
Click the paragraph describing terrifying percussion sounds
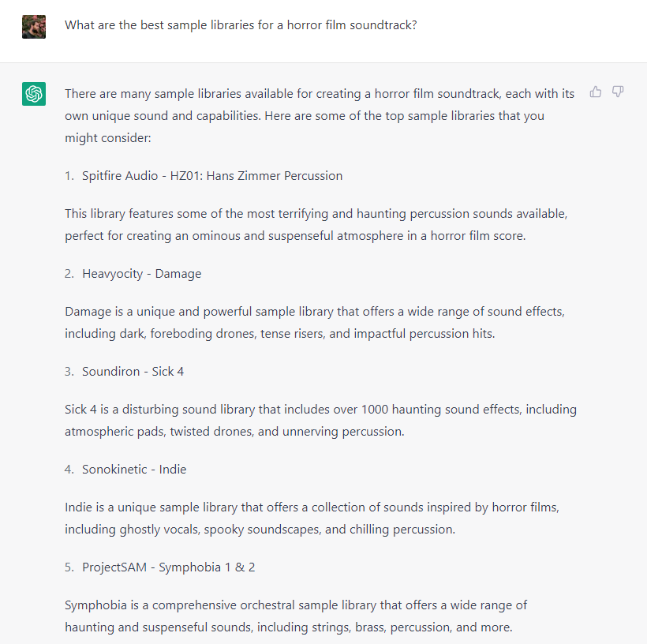[316, 225]
